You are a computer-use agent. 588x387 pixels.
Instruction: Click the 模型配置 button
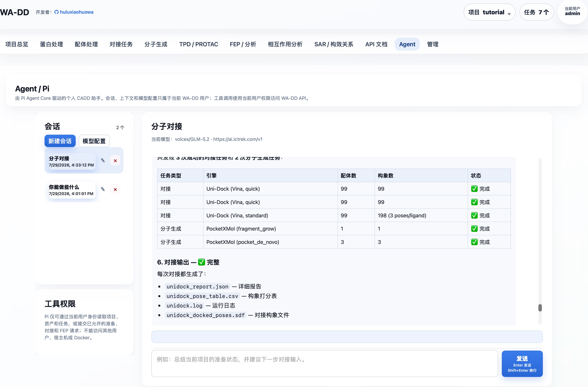click(x=94, y=141)
